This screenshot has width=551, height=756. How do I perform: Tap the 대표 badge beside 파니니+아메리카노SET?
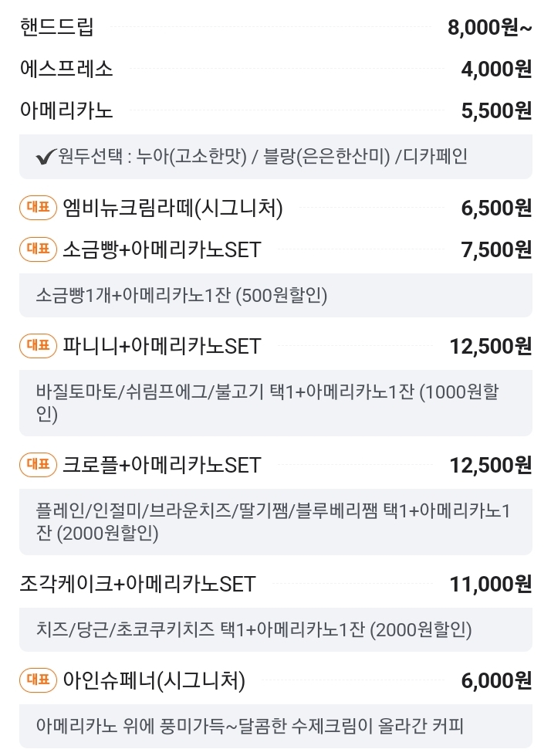tap(38, 346)
